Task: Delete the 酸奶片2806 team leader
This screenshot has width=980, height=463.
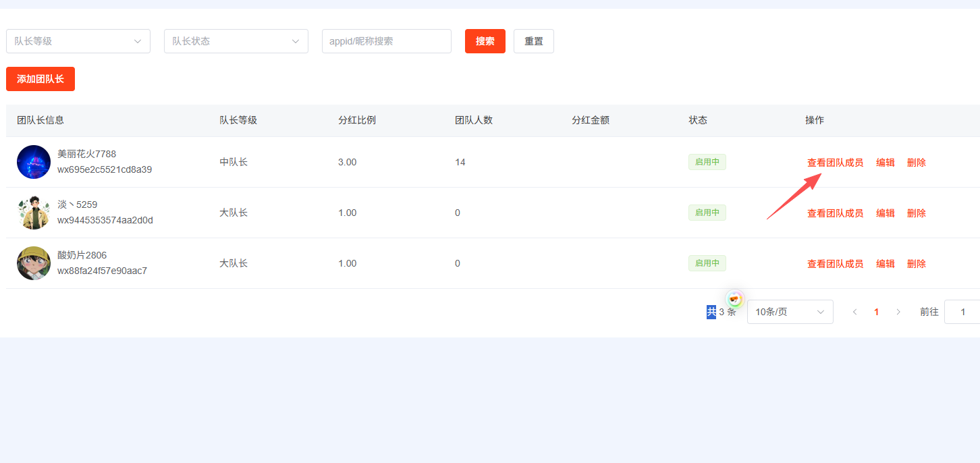Action: pyautogui.click(x=917, y=264)
